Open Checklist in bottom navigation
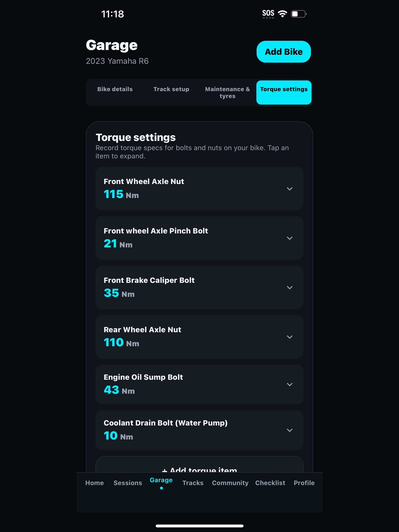The width and height of the screenshot is (399, 532). pyautogui.click(x=270, y=483)
